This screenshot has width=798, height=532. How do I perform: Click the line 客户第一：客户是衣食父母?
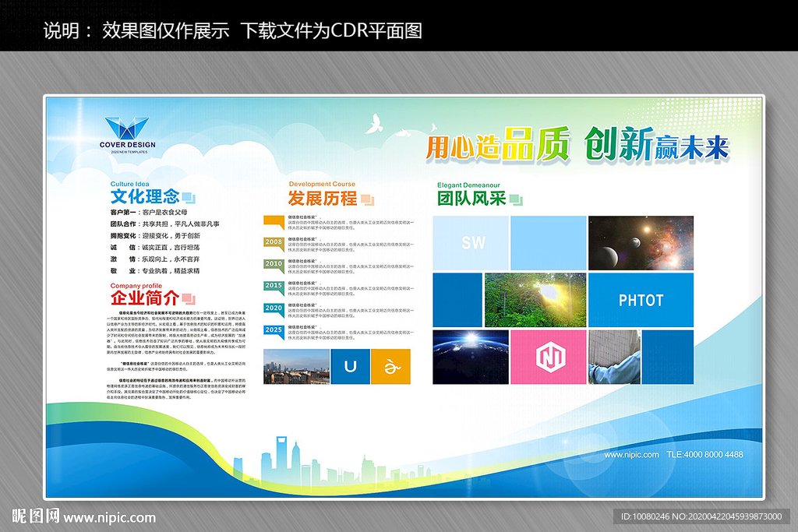(149, 212)
